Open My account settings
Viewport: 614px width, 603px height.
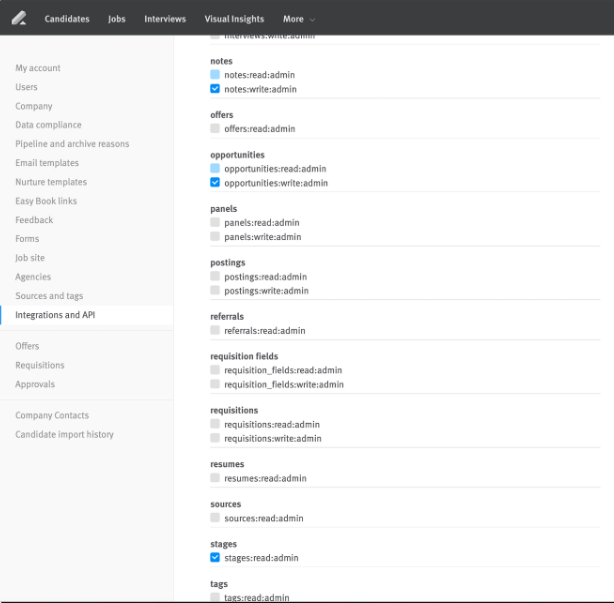point(38,68)
